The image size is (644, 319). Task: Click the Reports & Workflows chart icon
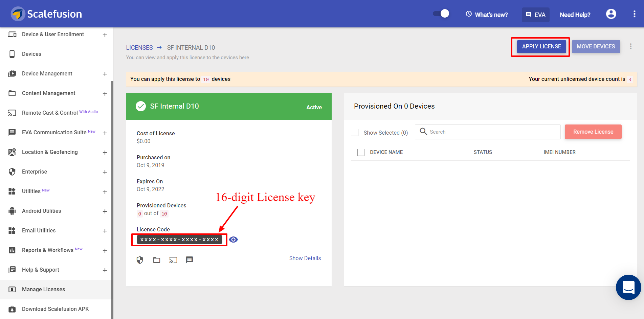point(12,250)
